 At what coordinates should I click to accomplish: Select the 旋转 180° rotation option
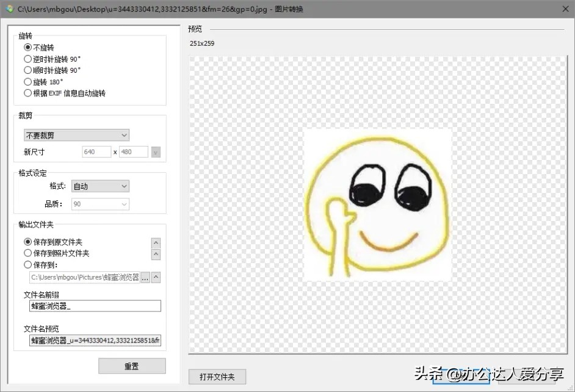point(28,81)
